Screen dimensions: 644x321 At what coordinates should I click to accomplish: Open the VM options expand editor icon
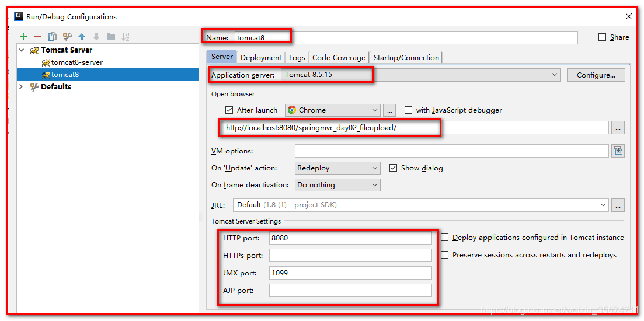tap(618, 151)
